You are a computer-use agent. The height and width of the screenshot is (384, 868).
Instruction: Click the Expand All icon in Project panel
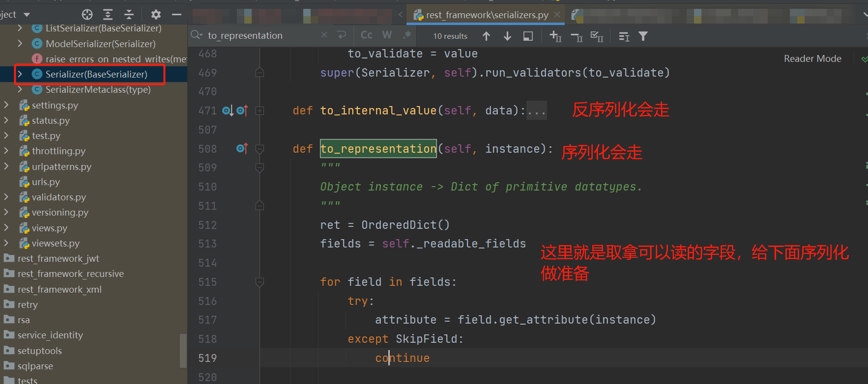[108, 14]
